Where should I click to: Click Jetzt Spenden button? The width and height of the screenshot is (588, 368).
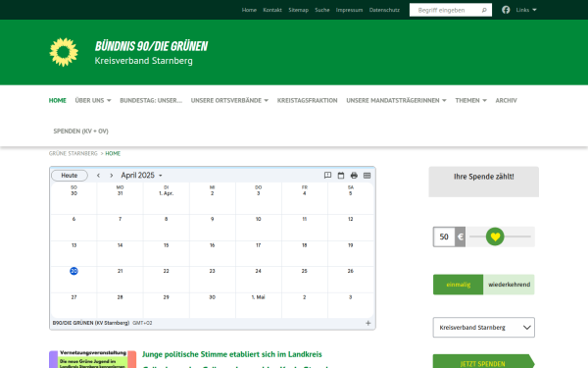483,361
